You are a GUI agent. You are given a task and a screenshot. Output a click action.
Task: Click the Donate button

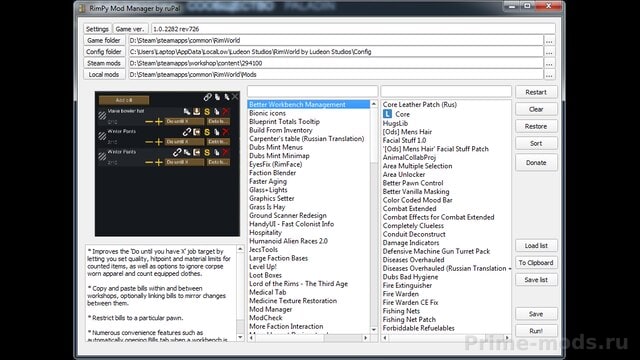click(536, 162)
